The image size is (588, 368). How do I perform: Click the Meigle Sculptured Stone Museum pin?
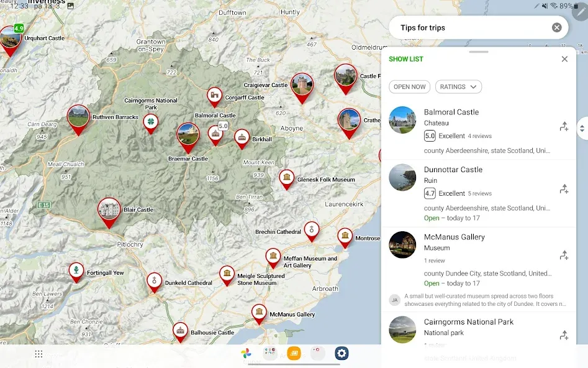227,275
